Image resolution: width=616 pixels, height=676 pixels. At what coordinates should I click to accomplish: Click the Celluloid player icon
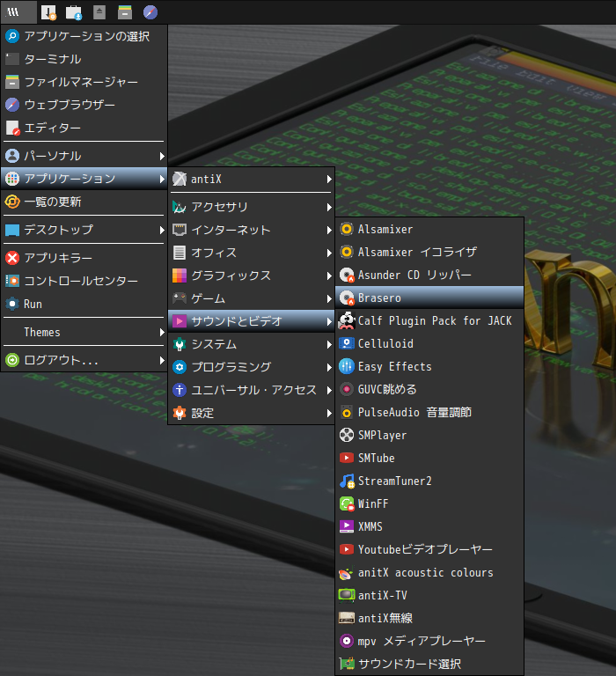pos(347,343)
